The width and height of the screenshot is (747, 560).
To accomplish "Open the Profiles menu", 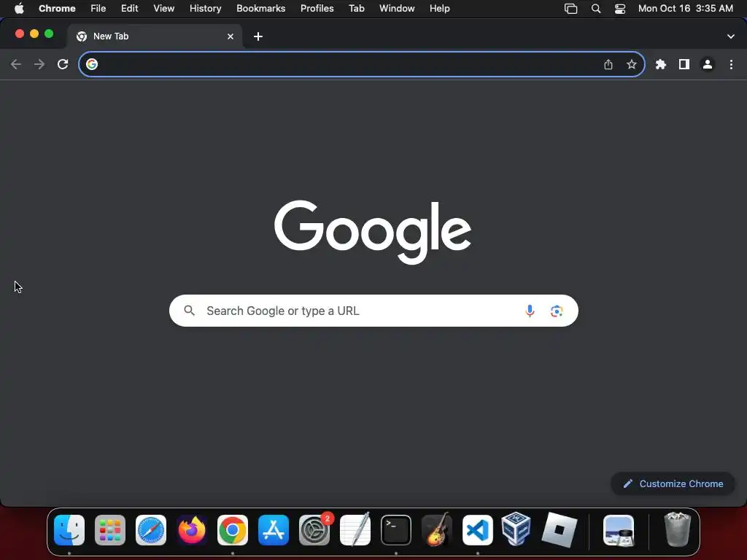I will (317, 9).
